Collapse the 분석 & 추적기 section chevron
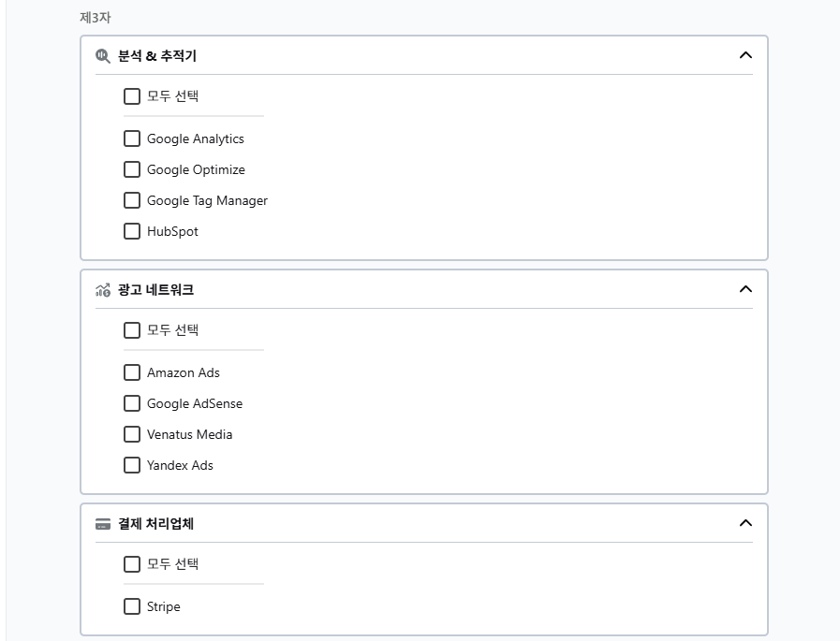 (x=745, y=55)
